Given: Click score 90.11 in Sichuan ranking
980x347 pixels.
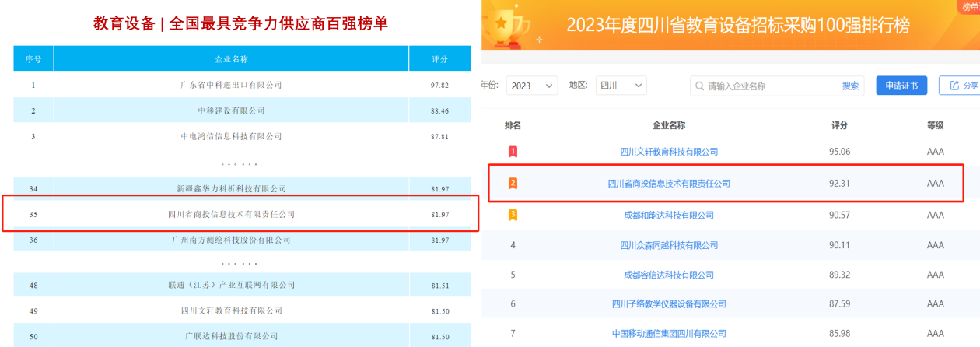Looking at the screenshot, I should 839,246.
